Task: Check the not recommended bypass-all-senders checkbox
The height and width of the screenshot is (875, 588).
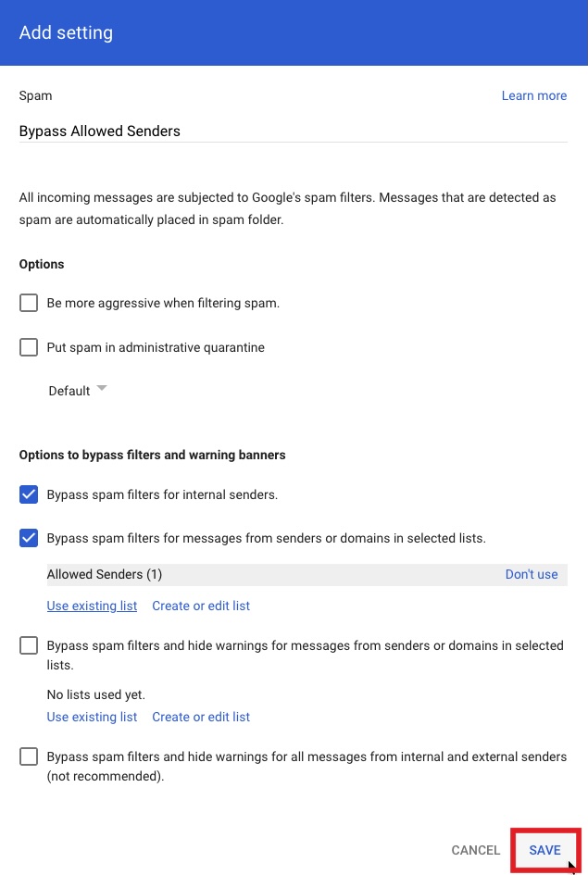Action: 29,756
